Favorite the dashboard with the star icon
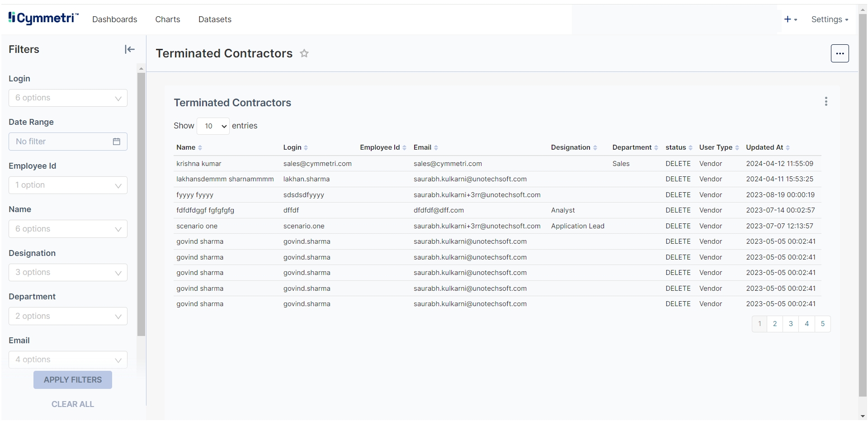 tap(304, 53)
